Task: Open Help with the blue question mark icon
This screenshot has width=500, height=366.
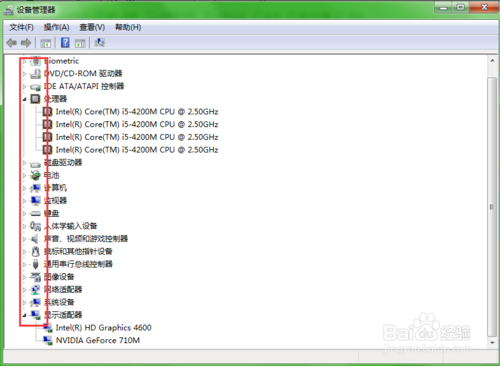Action: pyautogui.click(x=65, y=43)
